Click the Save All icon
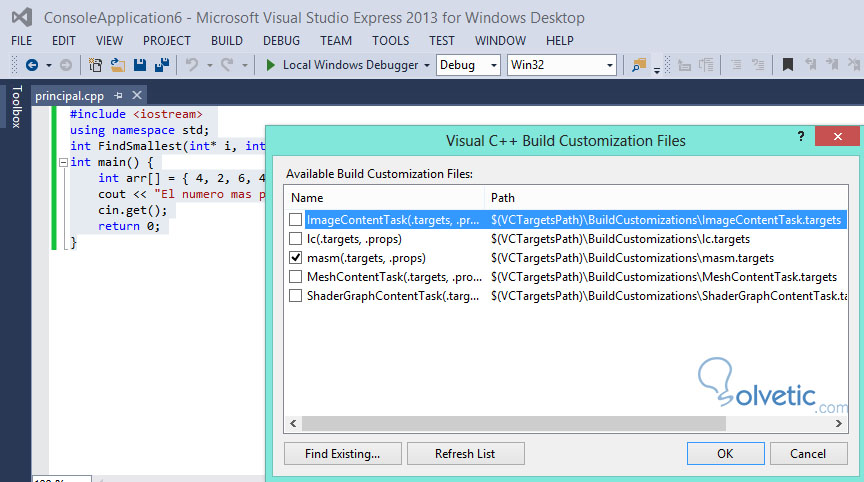 [x=162, y=65]
